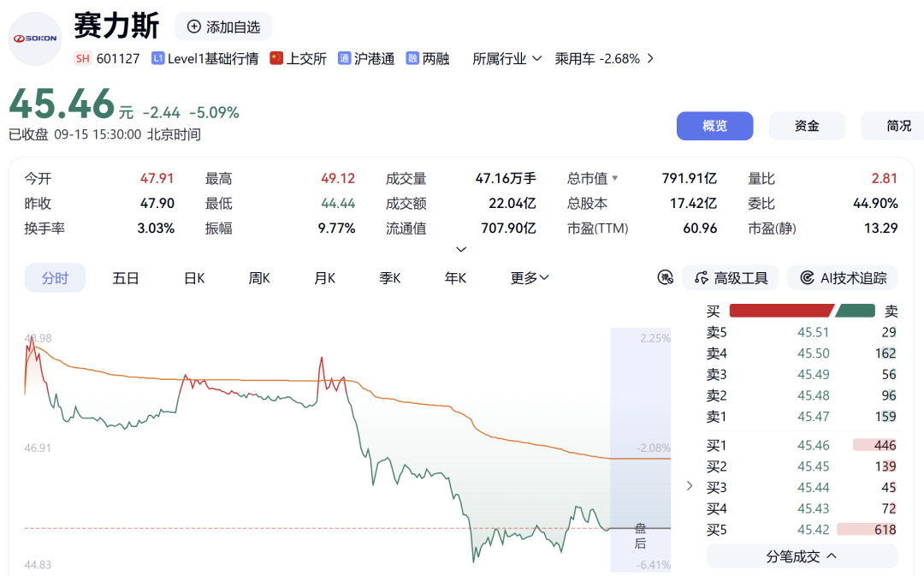Click the 市盈(TTM) value 60.96

click(700, 229)
